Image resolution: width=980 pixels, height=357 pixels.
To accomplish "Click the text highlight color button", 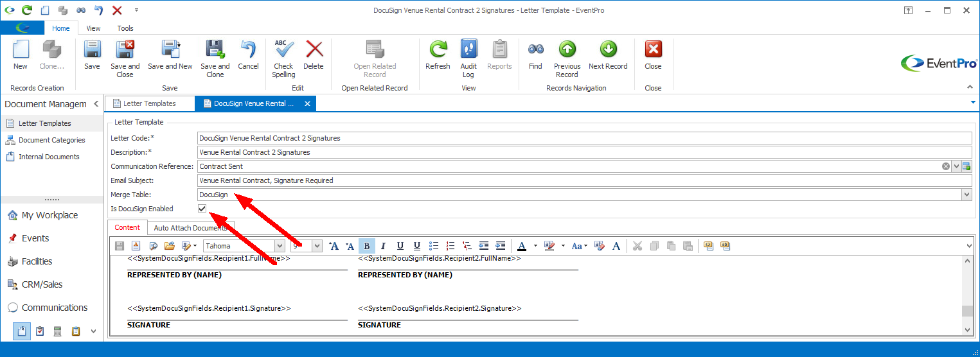I will [549, 246].
